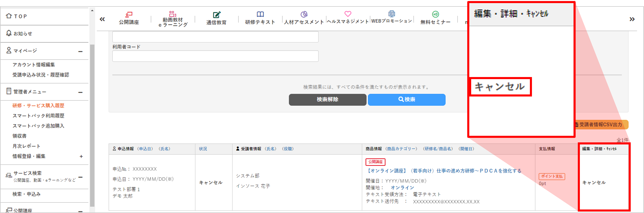644x213 pixels.
Task: Expand the 情報登録・編集 submenu
Action: pyautogui.click(x=81, y=156)
